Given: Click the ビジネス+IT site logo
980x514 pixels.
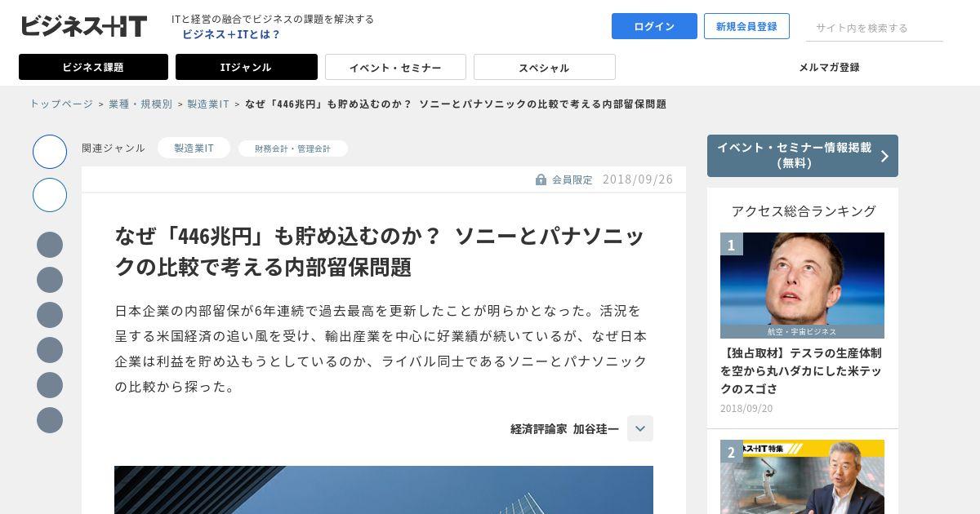Looking at the screenshot, I should (84, 26).
